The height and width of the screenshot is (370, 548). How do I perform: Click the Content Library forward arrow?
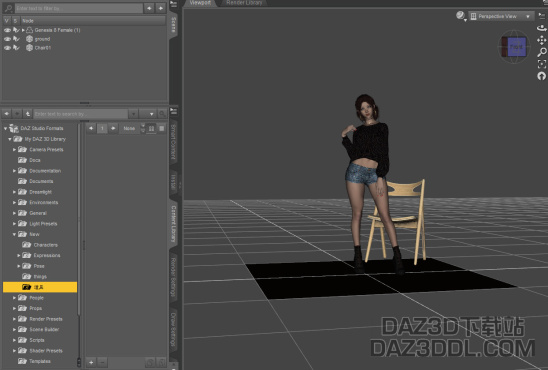[17, 114]
